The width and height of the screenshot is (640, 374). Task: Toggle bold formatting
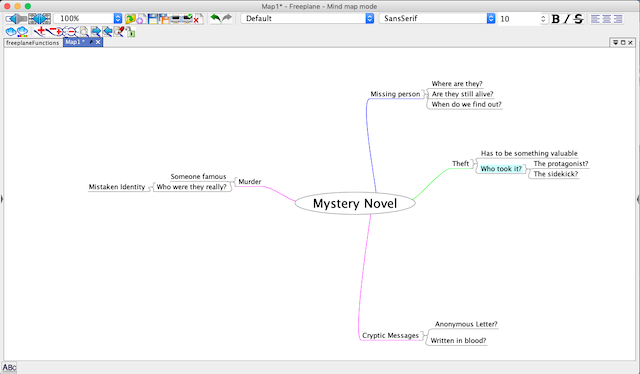[x=556, y=19]
